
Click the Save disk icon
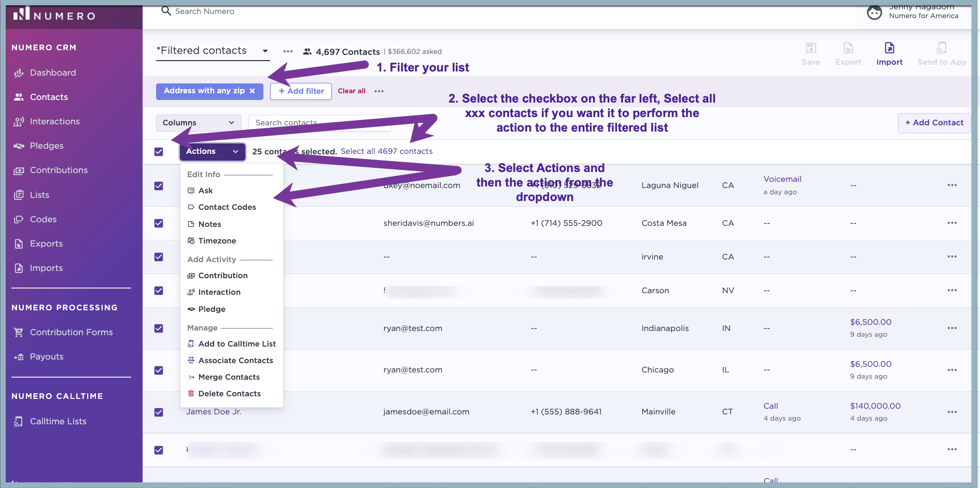(811, 48)
